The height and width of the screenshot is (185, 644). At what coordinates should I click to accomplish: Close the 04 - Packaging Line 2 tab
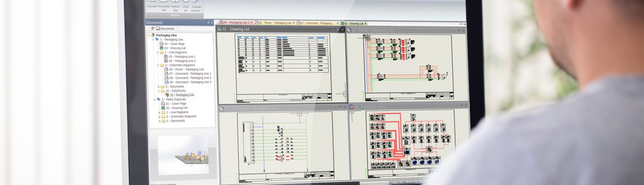click(252, 22)
